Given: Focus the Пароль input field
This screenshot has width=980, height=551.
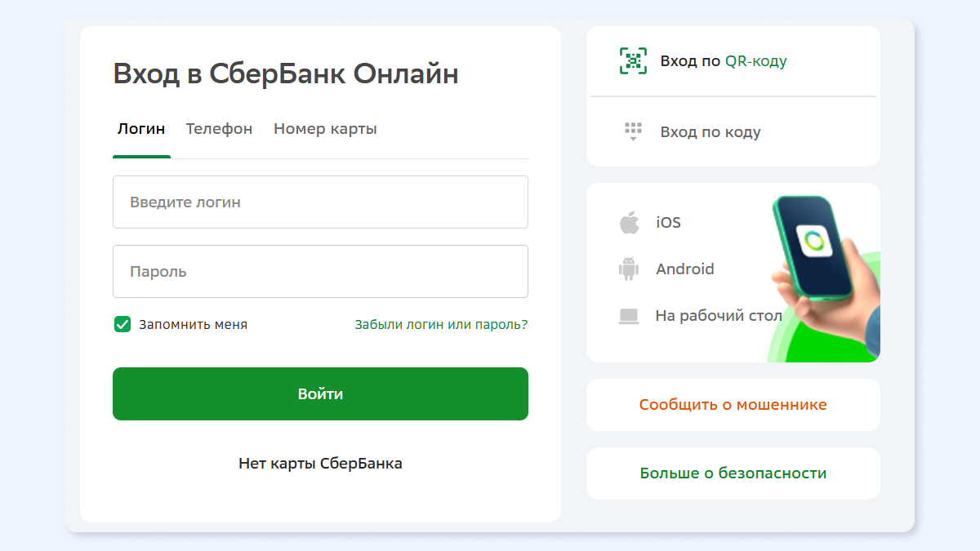Looking at the screenshot, I should pos(320,271).
